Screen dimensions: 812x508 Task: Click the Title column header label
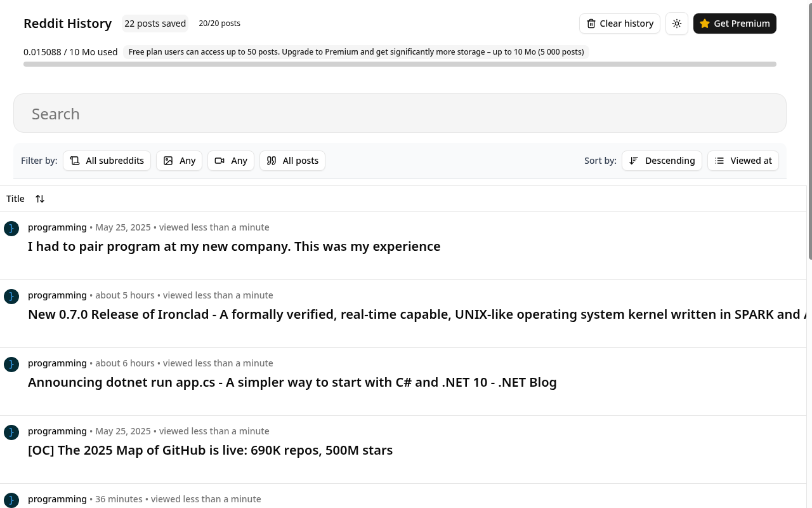pos(15,199)
